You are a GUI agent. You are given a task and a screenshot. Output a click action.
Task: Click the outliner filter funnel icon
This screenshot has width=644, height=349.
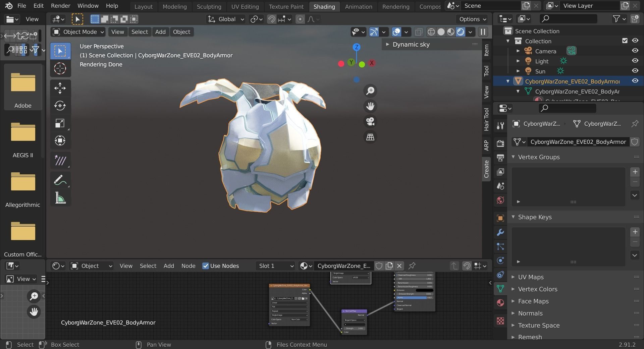tap(619, 19)
